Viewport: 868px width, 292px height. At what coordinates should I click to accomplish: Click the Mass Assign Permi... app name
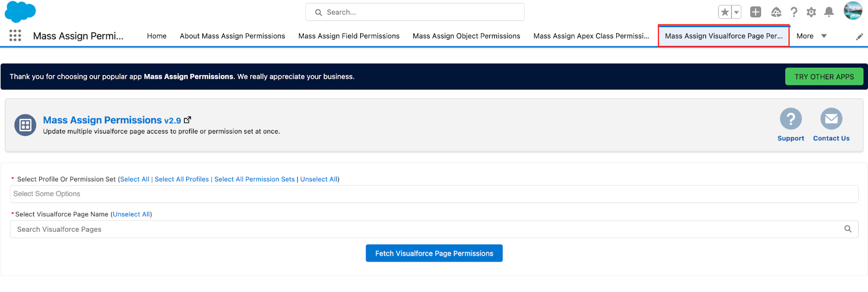click(78, 36)
